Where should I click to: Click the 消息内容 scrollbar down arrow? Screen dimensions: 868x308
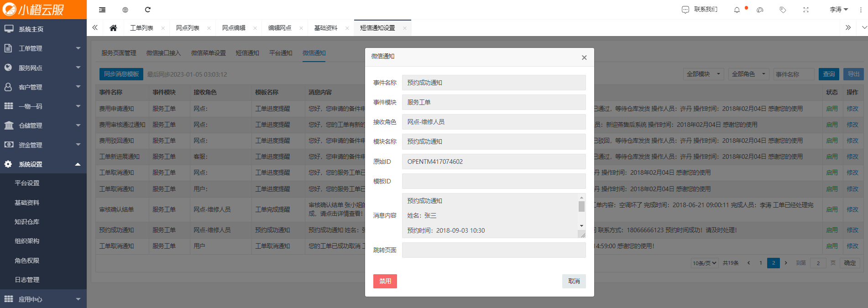(x=581, y=226)
